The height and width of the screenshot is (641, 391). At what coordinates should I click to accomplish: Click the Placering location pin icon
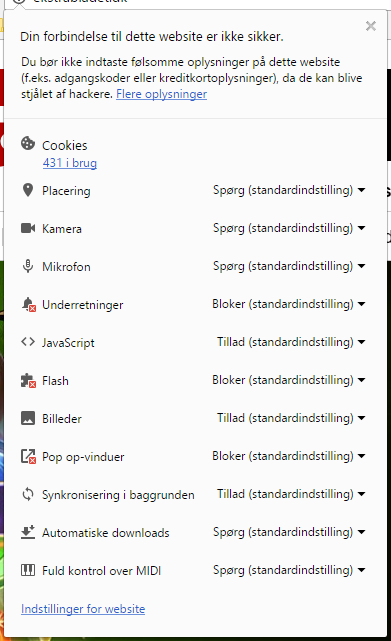click(28, 190)
